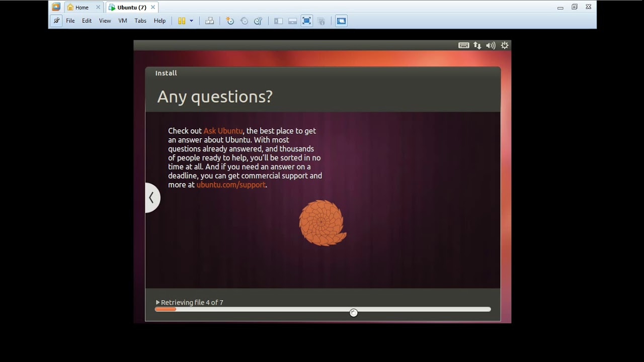
Task: Pause the virtual machine
Action: [182, 21]
